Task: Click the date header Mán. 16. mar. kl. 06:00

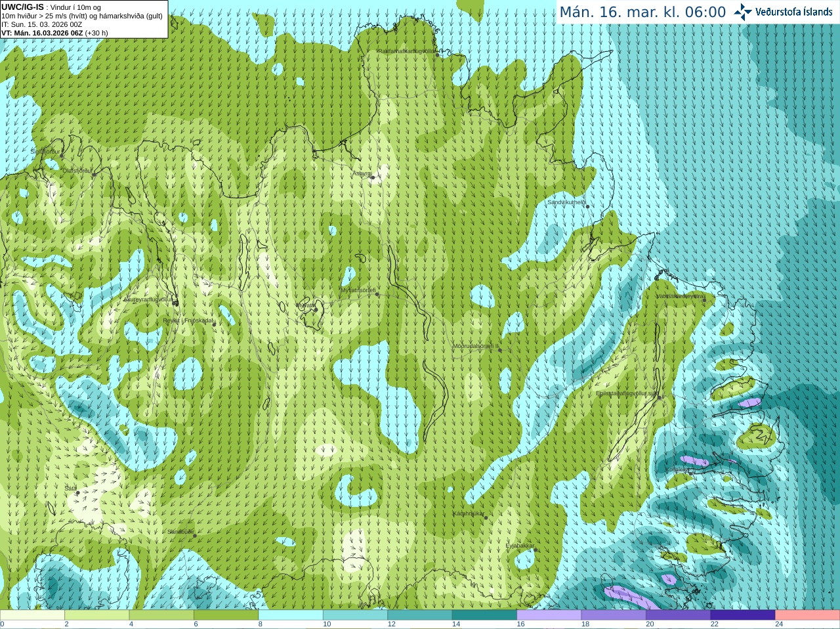Action: (642, 12)
